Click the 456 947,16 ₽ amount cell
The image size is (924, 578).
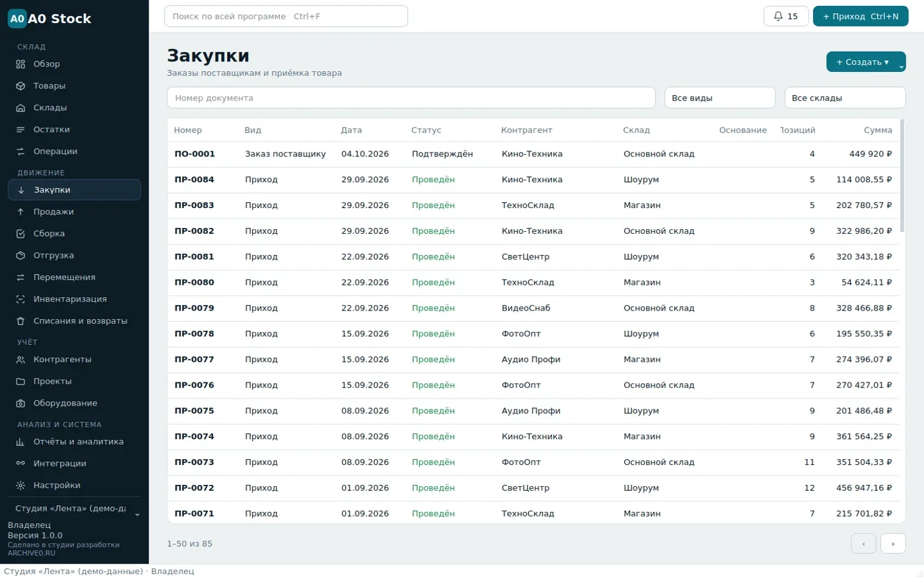[x=864, y=488]
